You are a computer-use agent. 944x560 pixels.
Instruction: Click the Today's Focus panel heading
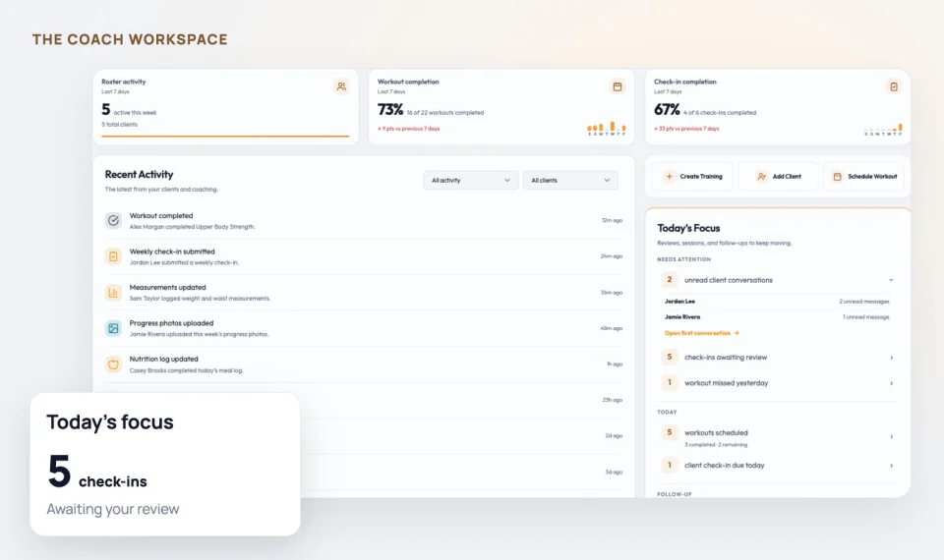point(688,228)
